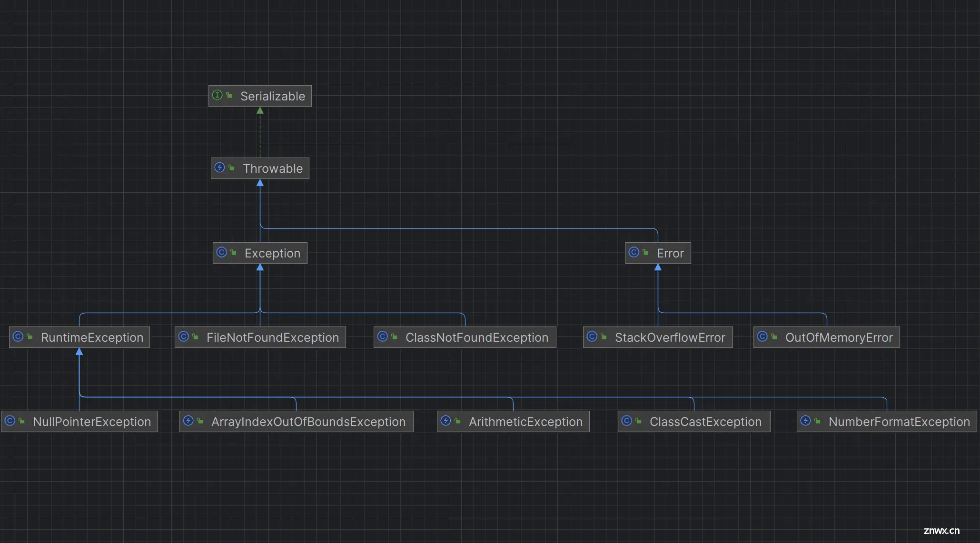The height and width of the screenshot is (543, 980).
Task: Click the class icon beside ArithmeticException
Action: pyautogui.click(x=445, y=421)
